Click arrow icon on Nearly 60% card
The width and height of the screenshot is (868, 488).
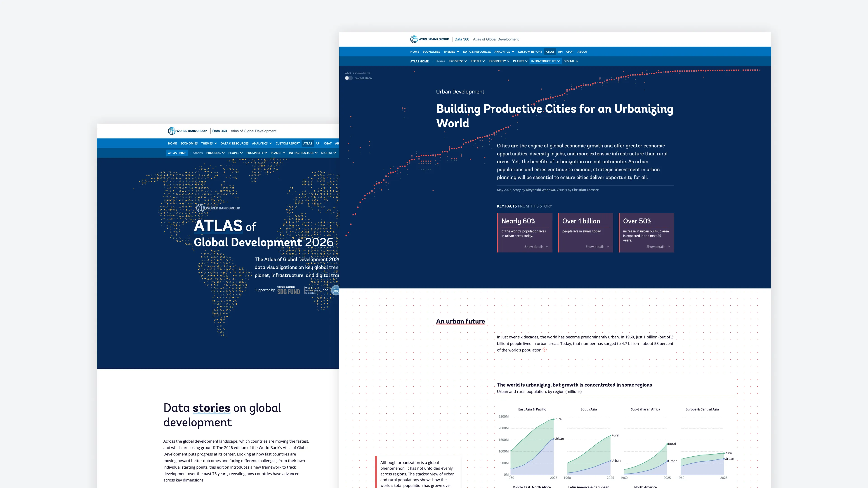pos(547,246)
